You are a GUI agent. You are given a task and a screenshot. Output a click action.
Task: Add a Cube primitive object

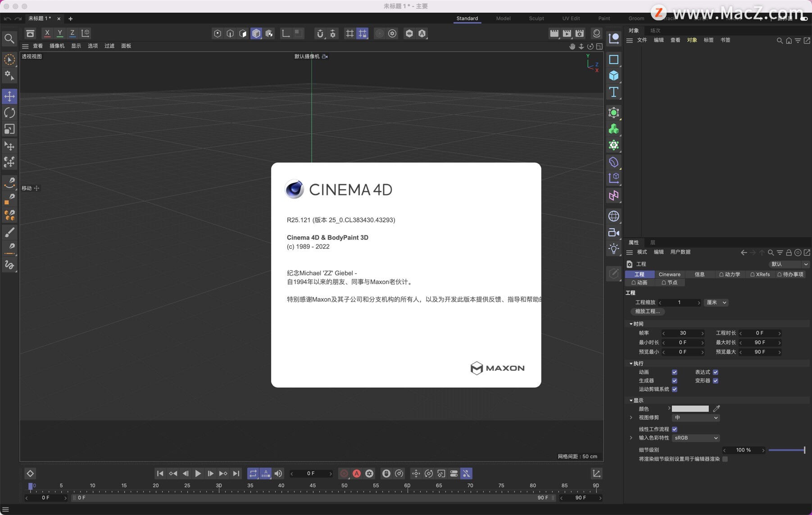tap(613, 76)
